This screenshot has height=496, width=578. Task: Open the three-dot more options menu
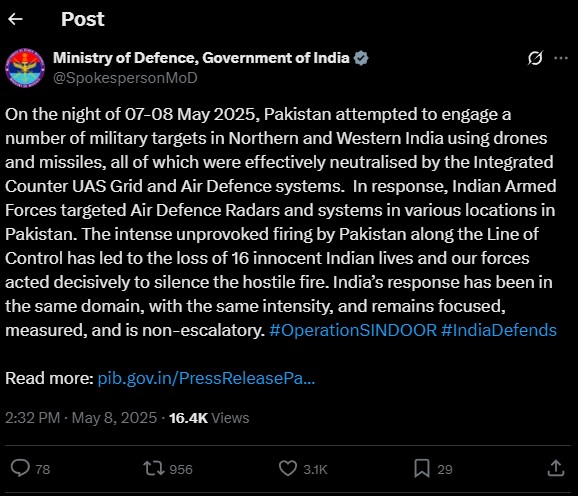coord(561,58)
